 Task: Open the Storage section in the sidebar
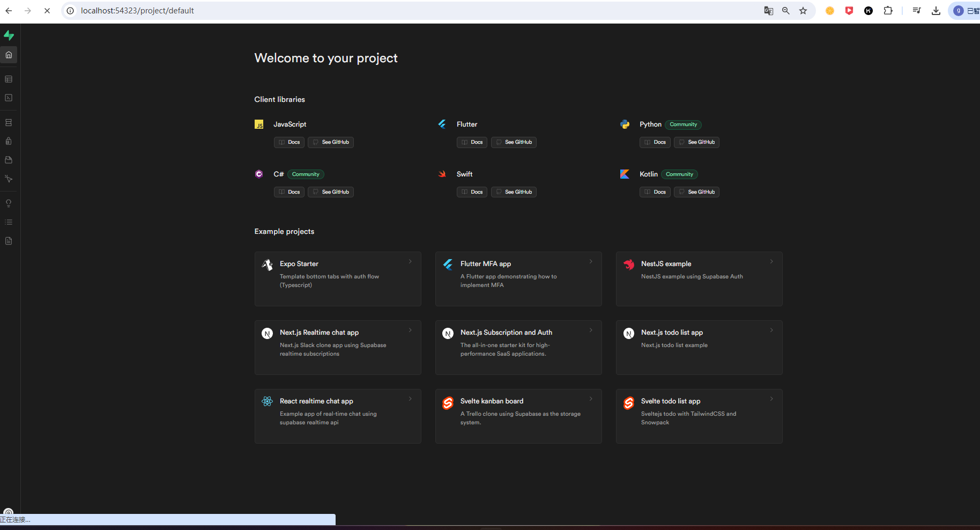[9, 160]
